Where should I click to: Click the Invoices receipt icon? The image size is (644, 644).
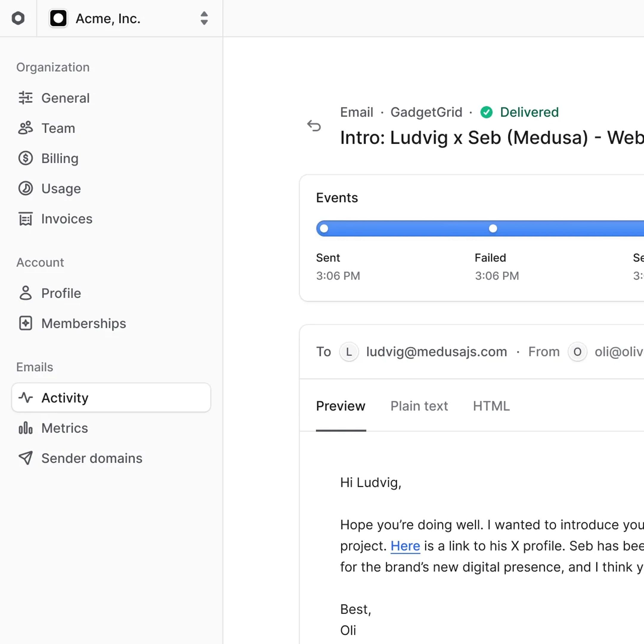pos(26,219)
